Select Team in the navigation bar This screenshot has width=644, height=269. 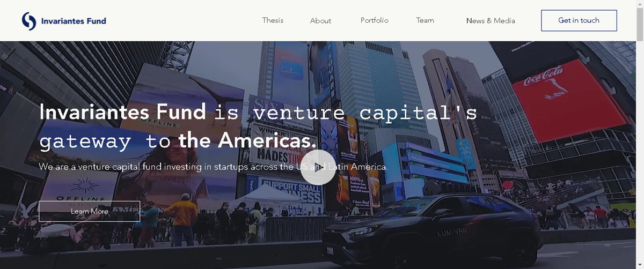coord(425,20)
